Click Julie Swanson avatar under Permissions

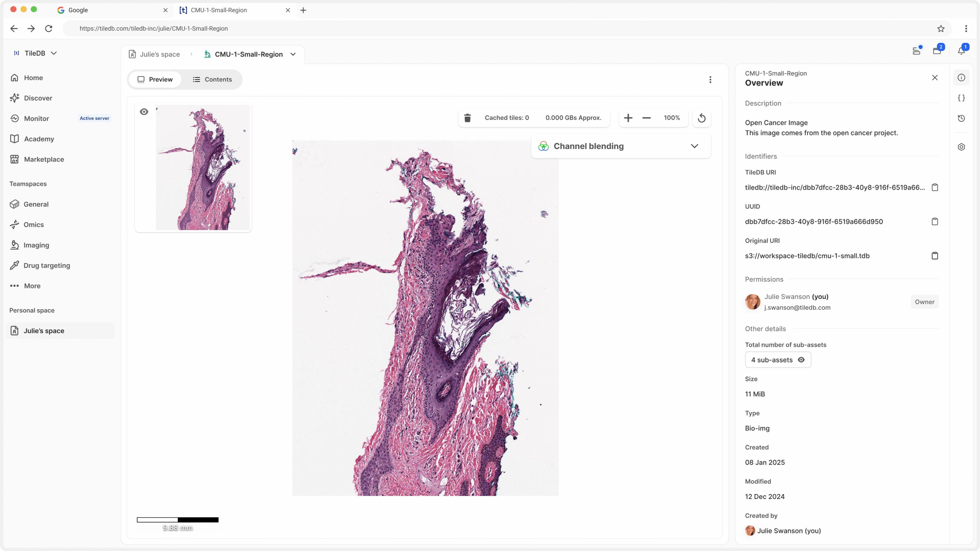(x=752, y=302)
